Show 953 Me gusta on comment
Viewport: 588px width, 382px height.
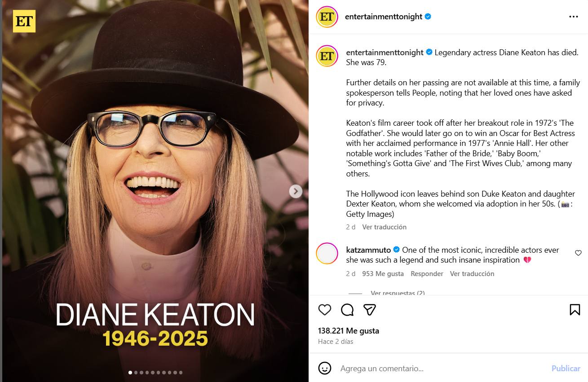(x=383, y=274)
